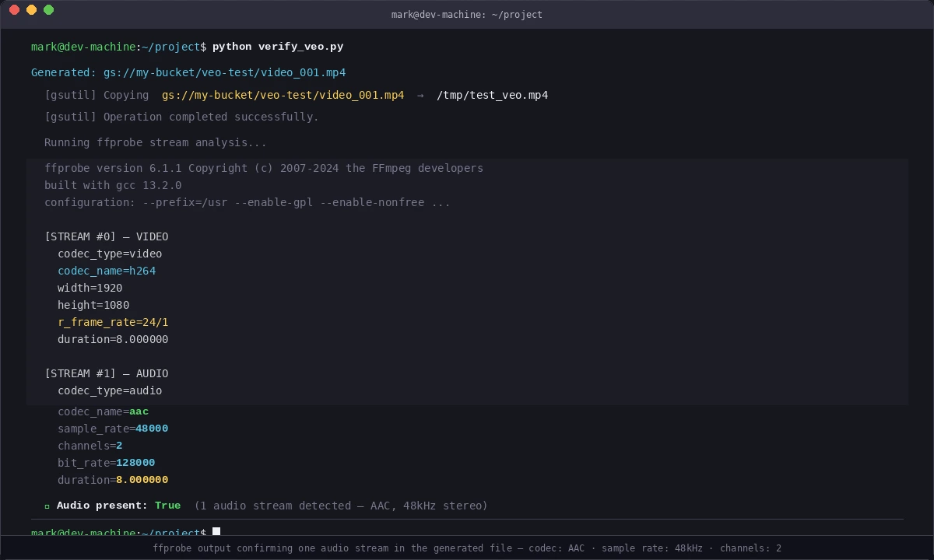Click the r_frame_rate=24/1 line
The height and width of the screenshot is (560, 934).
(113, 322)
